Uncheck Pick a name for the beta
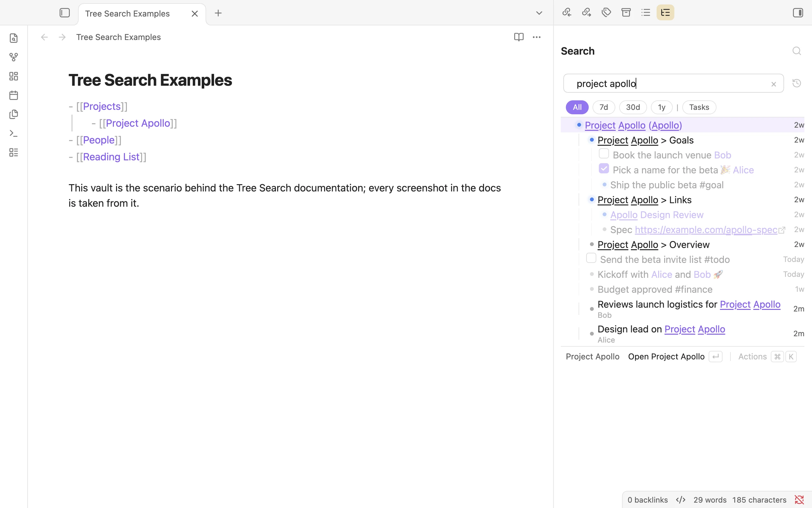812x508 pixels. click(604, 168)
